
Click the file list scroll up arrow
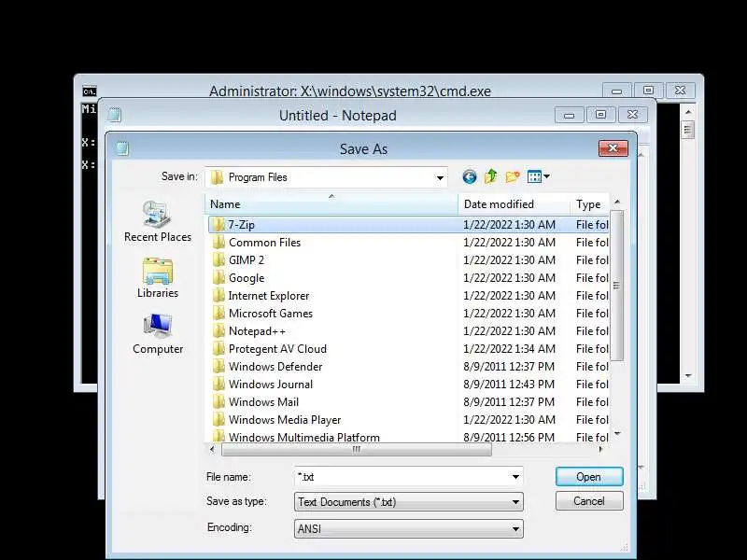[x=617, y=202]
